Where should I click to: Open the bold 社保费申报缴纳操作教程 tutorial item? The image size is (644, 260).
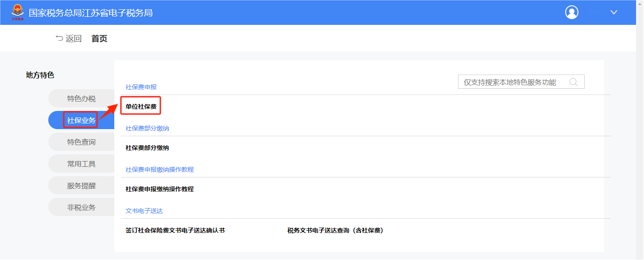pyautogui.click(x=159, y=189)
